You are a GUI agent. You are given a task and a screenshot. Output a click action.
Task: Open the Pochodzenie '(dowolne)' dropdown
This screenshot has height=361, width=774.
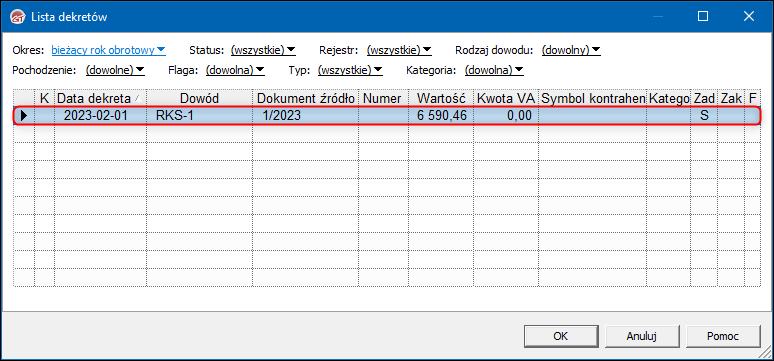click(115, 70)
